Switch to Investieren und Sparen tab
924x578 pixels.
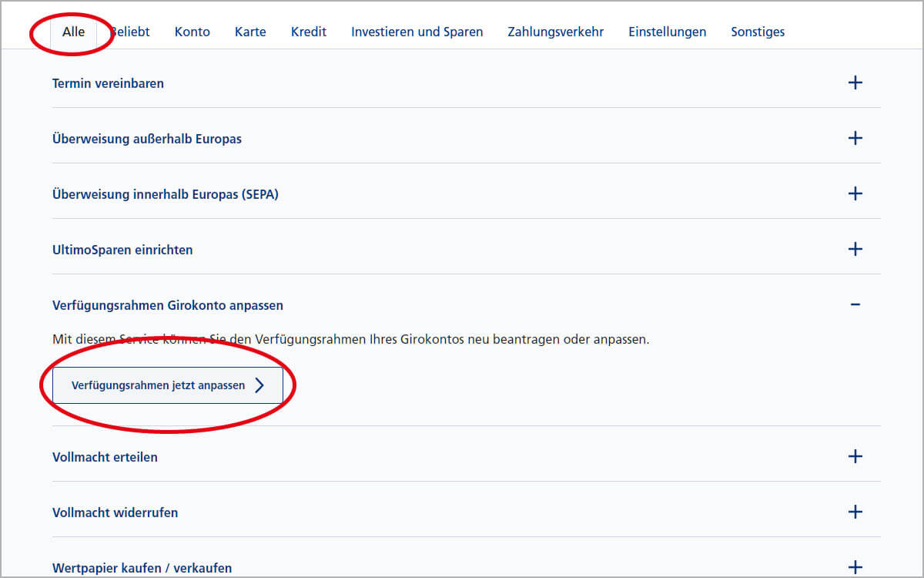click(417, 32)
